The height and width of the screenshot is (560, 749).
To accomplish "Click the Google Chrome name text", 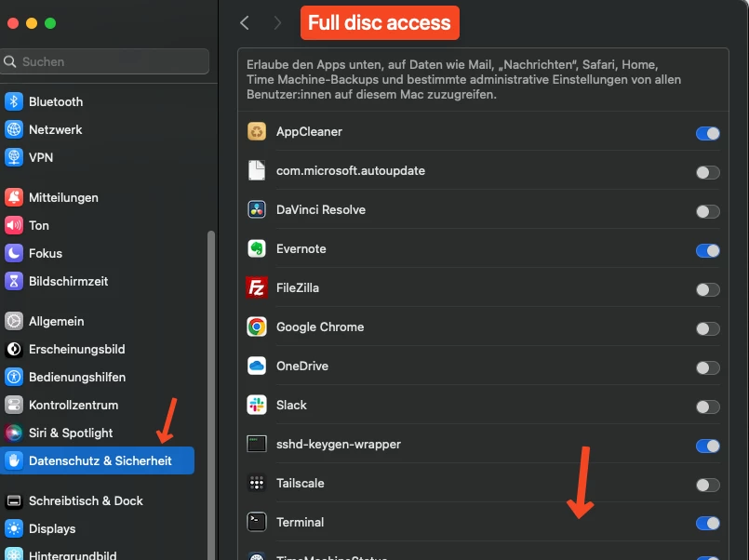I will pos(320,327).
